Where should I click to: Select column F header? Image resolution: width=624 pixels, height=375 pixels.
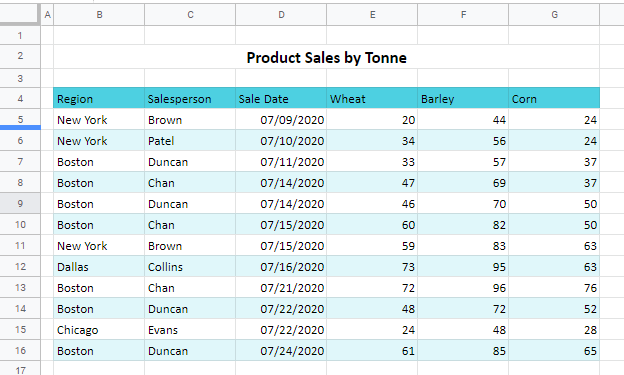(x=463, y=15)
